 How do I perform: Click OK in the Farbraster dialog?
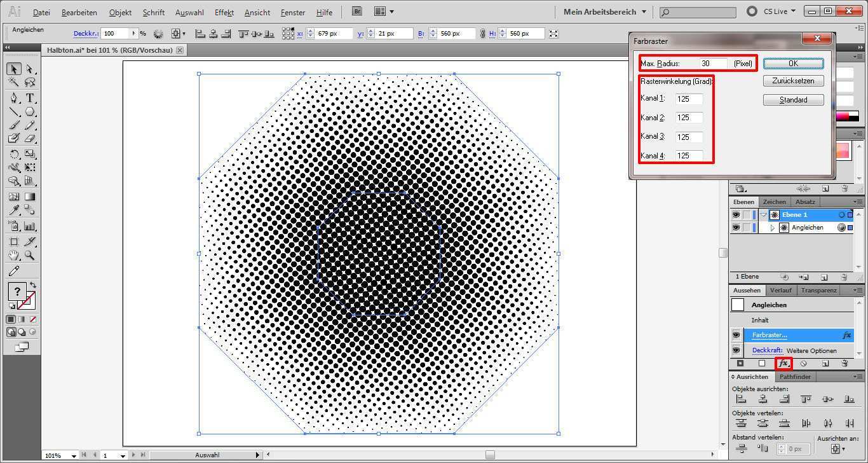point(793,64)
